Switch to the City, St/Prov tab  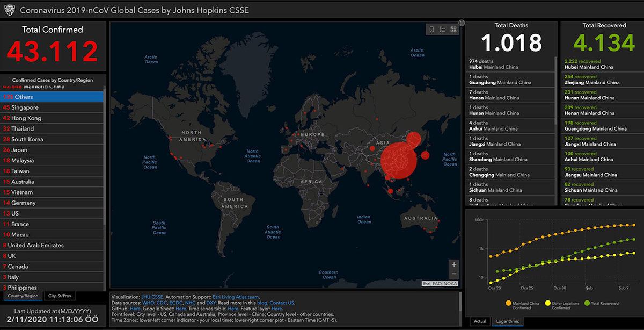point(60,296)
